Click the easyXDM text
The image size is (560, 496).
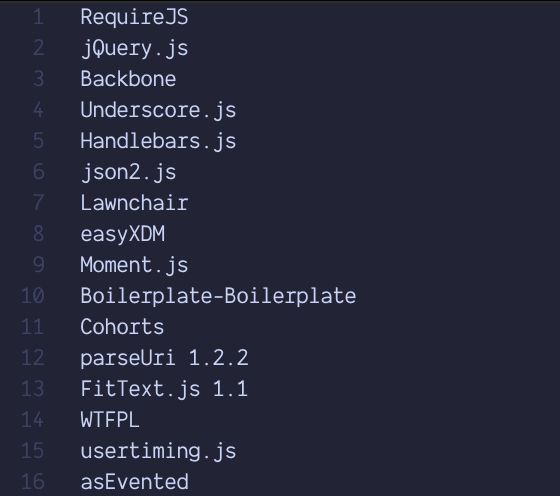[122, 234]
